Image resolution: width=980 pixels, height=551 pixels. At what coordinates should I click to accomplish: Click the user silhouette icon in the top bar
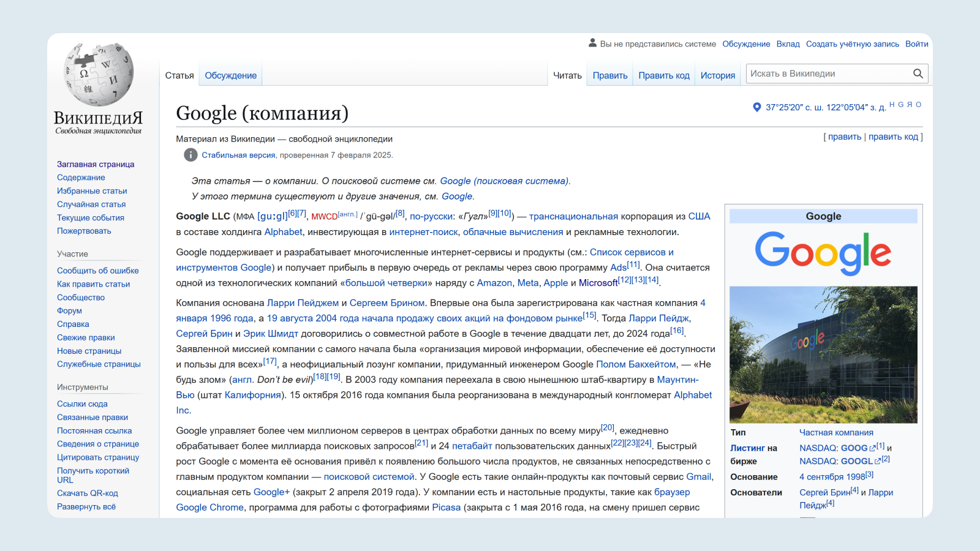(592, 43)
